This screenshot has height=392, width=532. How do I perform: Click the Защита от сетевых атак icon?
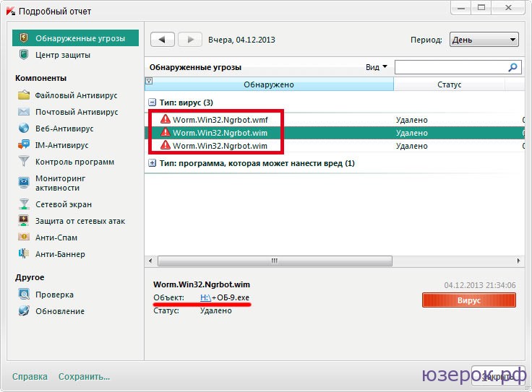[24, 221]
